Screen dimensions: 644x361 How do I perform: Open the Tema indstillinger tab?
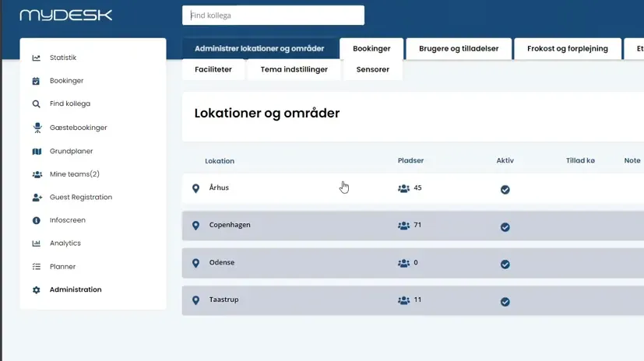click(294, 69)
